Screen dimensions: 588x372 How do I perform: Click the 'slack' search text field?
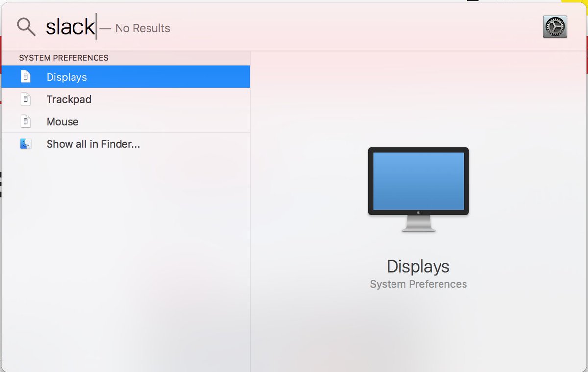(x=70, y=27)
